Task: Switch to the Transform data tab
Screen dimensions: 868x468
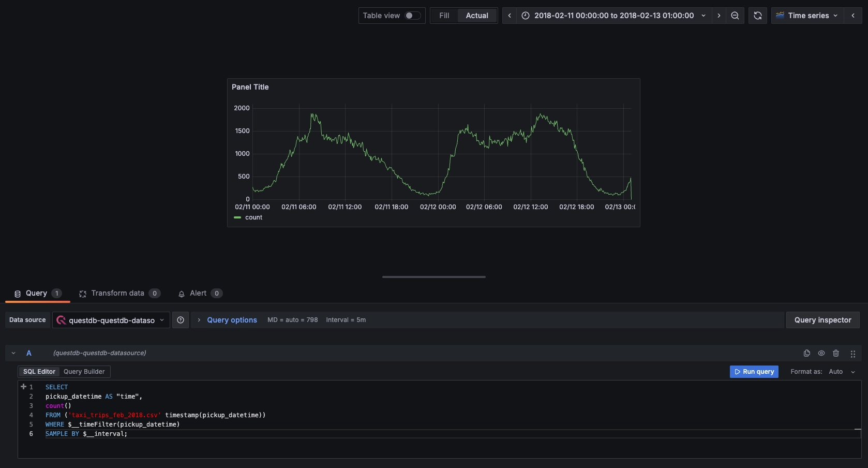Action: pyautogui.click(x=119, y=293)
